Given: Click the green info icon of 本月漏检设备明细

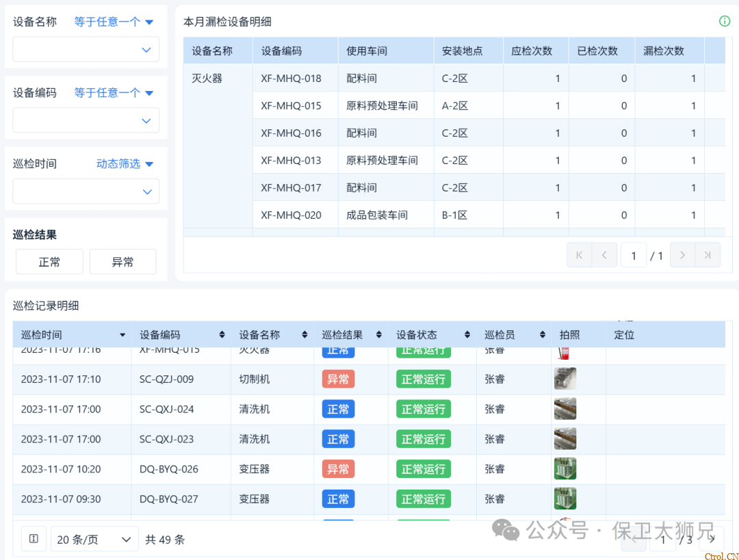Looking at the screenshot, I should [x=725, y=21].
